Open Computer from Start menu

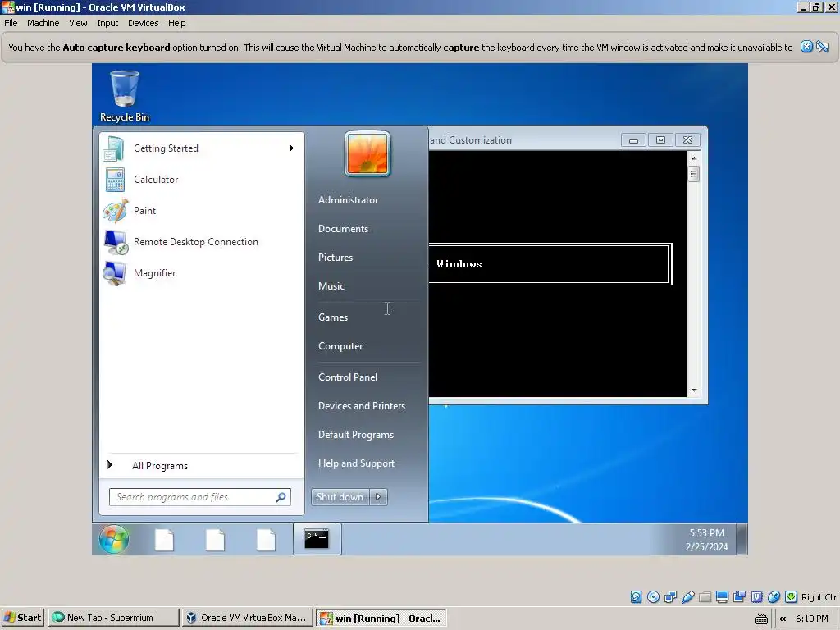(x=340, y=346)
